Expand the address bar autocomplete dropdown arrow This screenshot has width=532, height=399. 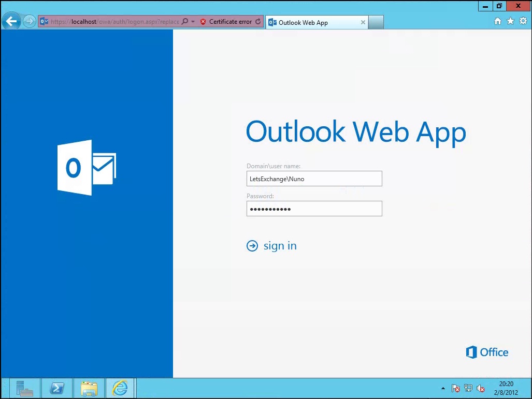pos(193,21)
